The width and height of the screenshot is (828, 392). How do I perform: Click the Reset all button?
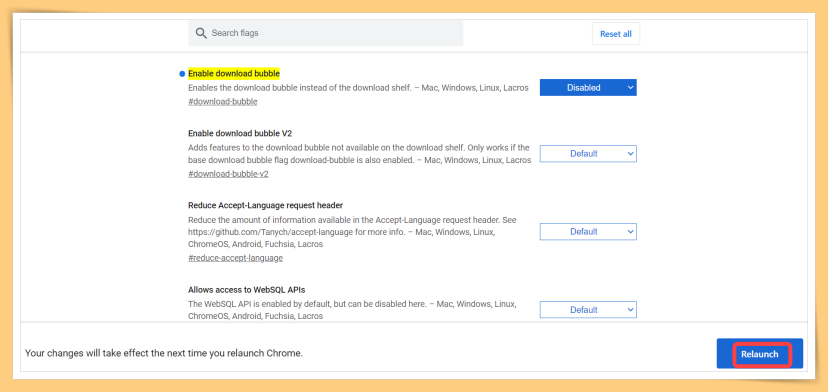[x=616, y=34]
